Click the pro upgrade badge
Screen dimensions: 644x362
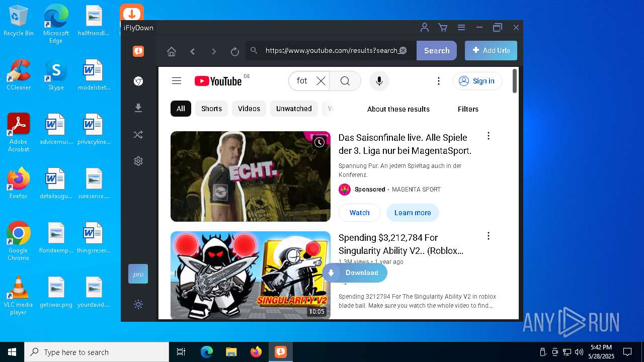point(138,274)
